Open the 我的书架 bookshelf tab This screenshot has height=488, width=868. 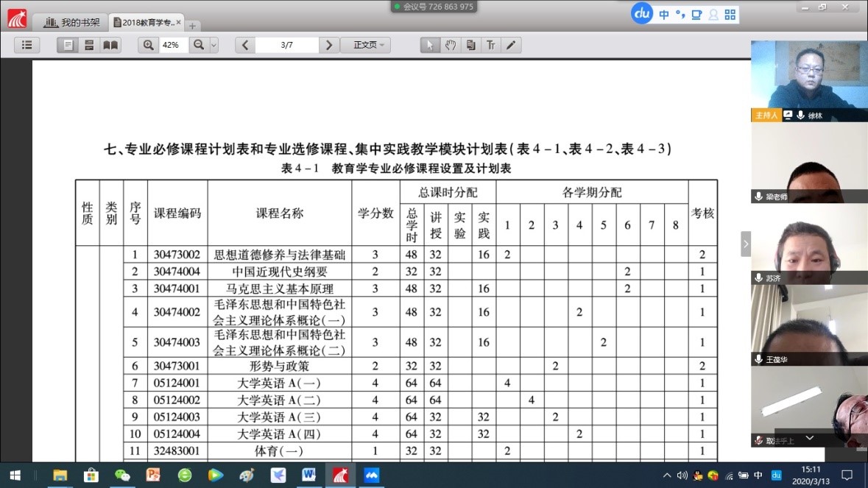pos(71,23)
